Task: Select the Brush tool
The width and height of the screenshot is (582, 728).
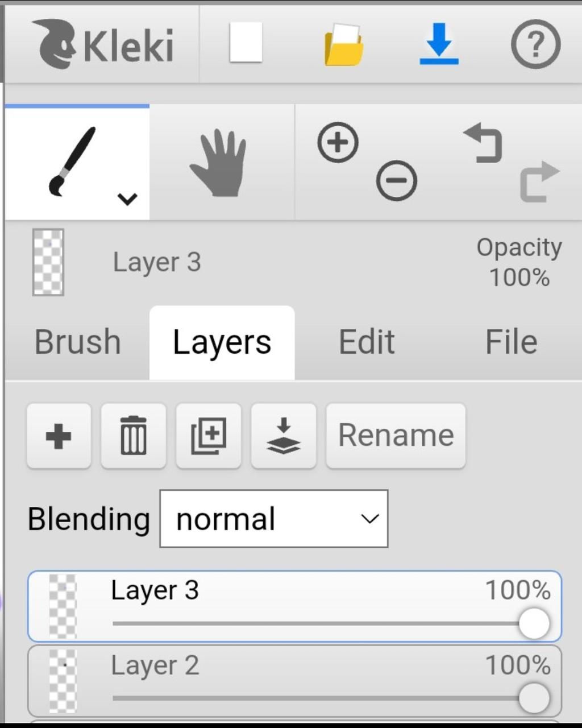Action: point(71,161)
